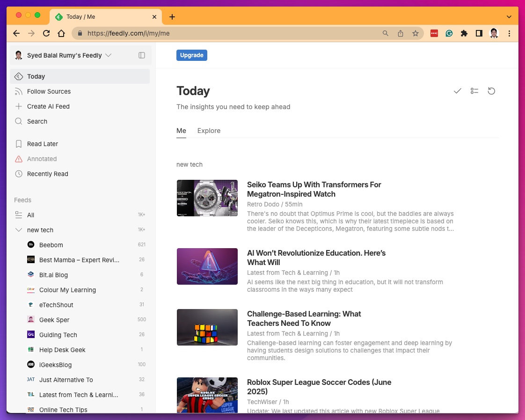Toggle the bookmark star in the address bar
The height and width of the screenshot is (420, 525).
416,33
